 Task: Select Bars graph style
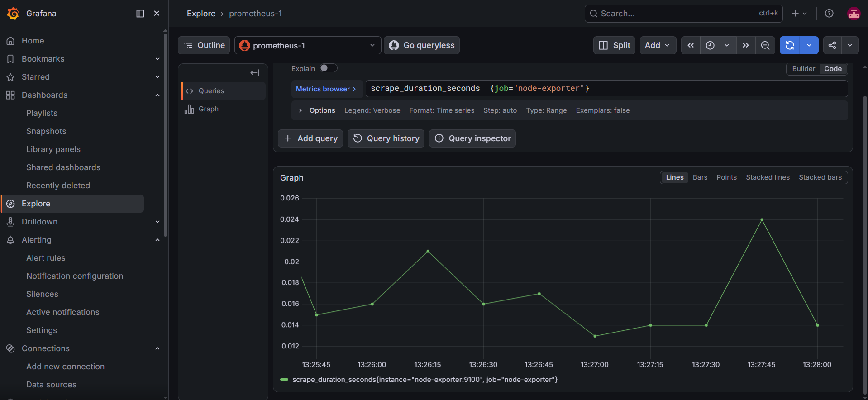(x=700, y=177)
